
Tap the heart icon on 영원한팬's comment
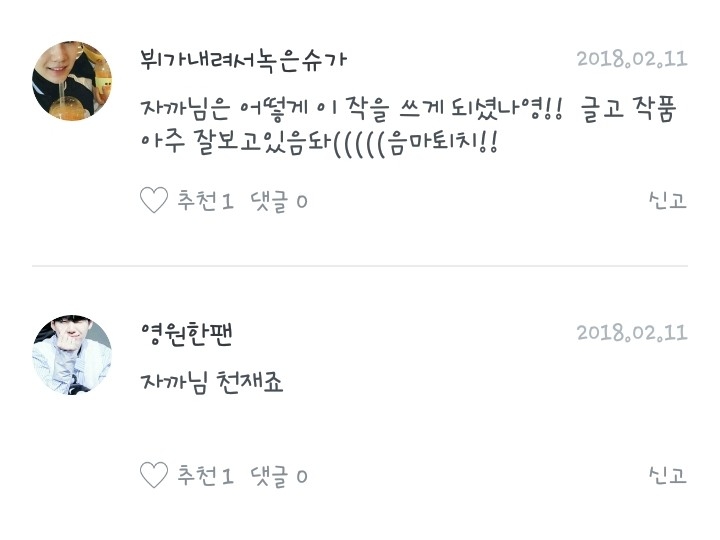(x=154, y=475)
